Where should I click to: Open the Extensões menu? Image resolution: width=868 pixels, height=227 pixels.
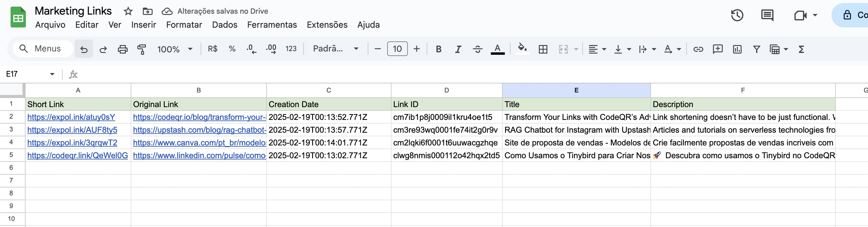tap(327, 25)
